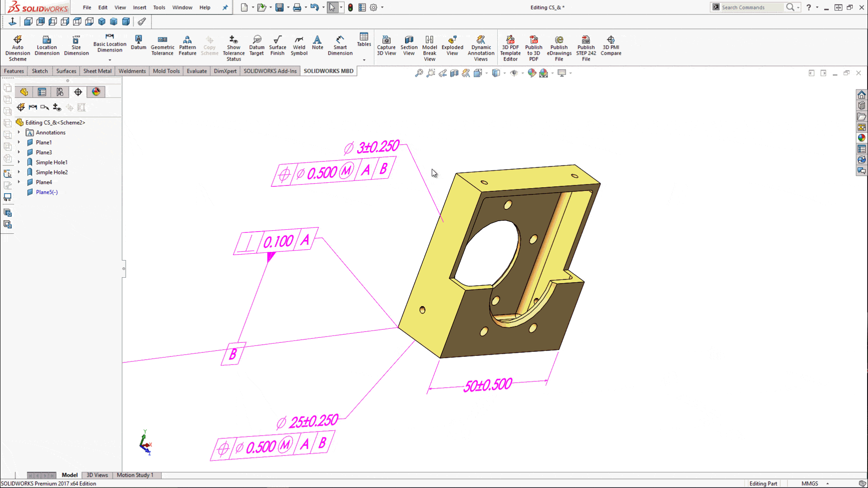This screenshot has width=868, height=488.
Task: Click the Model bottom tab
Action: (x=70, y=475)
